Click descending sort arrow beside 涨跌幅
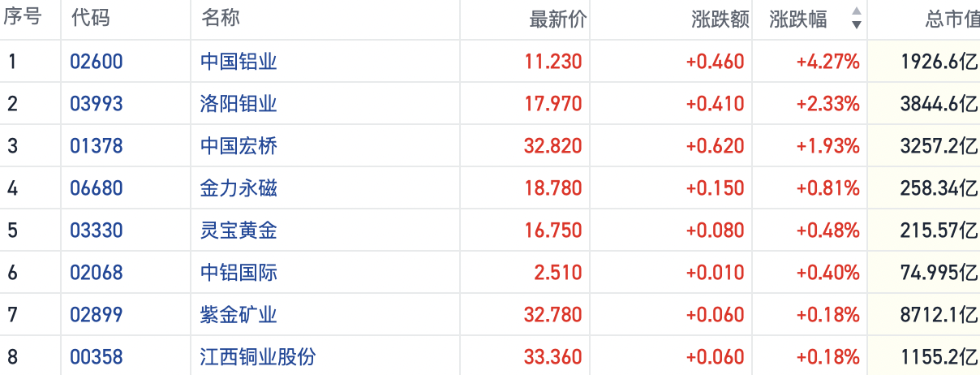This screenshot has height=375, width=980. 856,25
